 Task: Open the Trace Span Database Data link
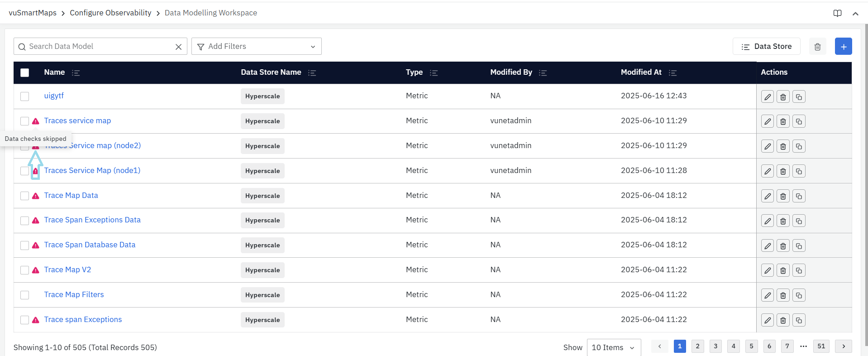point(90,245)
